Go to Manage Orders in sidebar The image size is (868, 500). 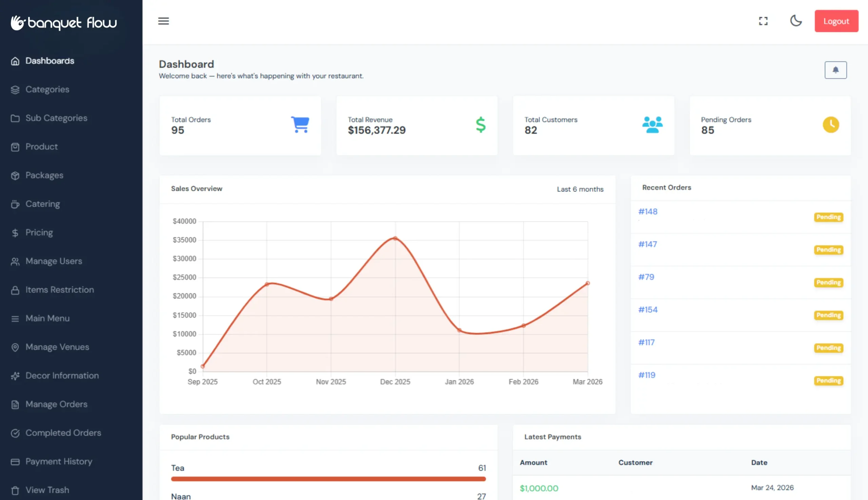pyautogui.click(x=56, y=404)
